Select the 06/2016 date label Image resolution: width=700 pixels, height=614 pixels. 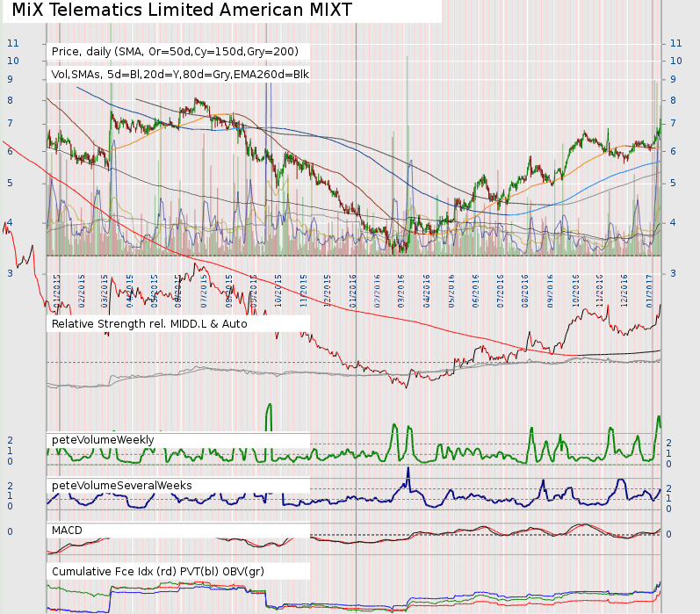476,291
